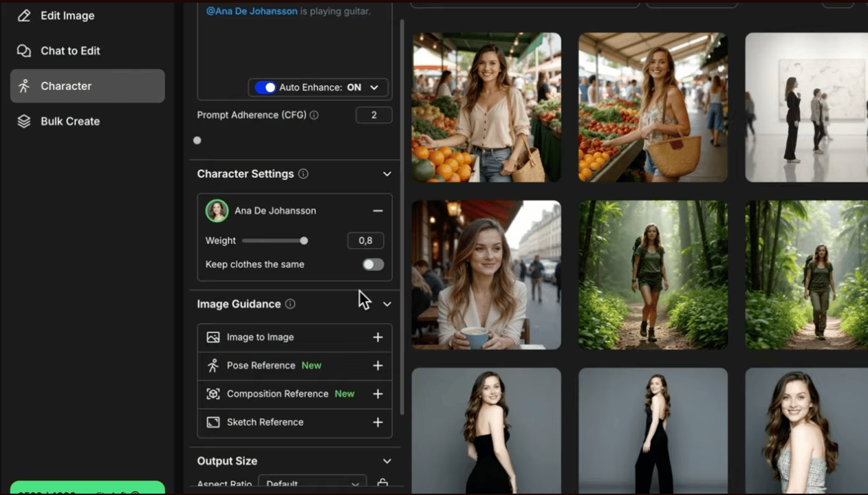Collapse the Character Settings section
Viewport: 868px width, 495px height.
tap(387, 174)
